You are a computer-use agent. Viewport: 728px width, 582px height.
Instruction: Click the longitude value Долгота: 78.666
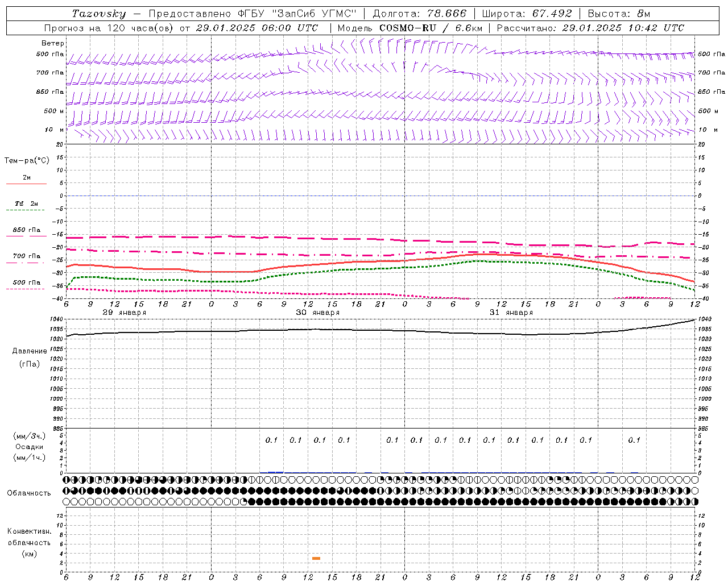[x=420, y=14]
